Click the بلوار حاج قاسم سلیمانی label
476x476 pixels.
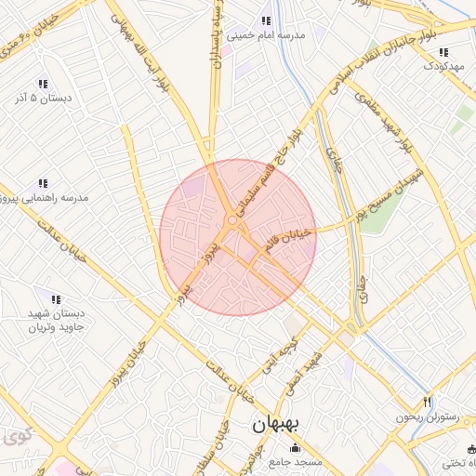(269, 174)
